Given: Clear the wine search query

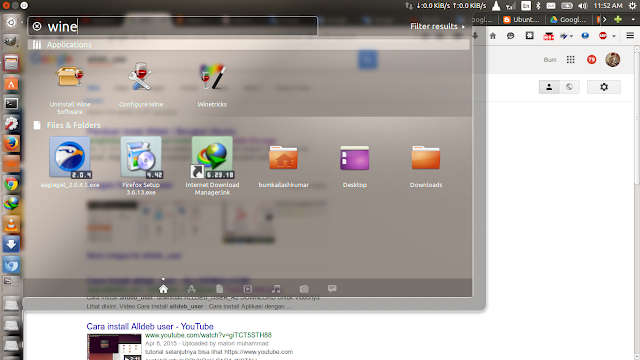Looking at the screenshot, I should coord(37,27).
